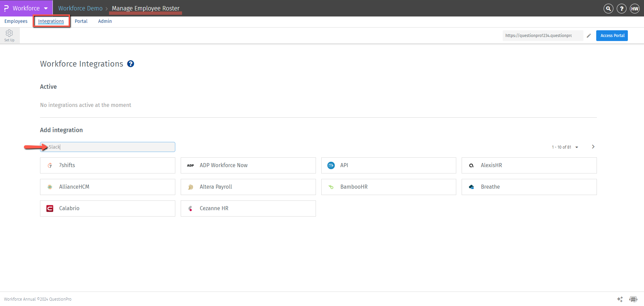Click the Cezanne HR logo icon
The image size is (644, 306).
190,208
